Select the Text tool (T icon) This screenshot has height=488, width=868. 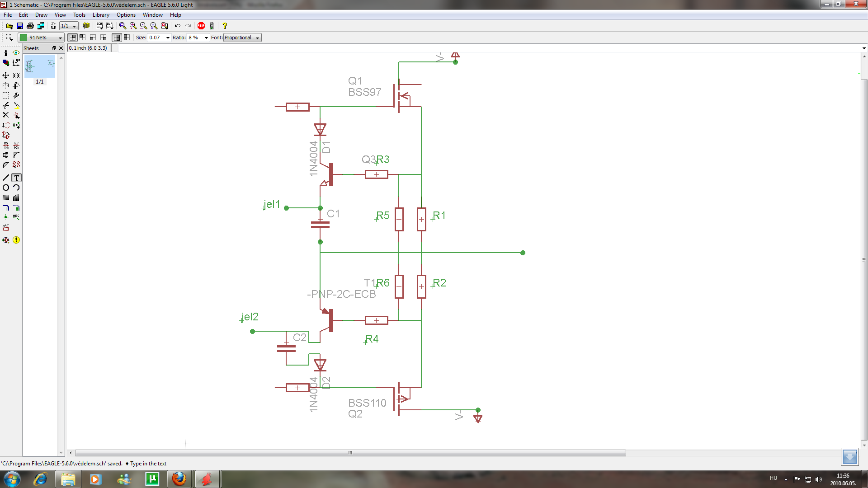16,178
